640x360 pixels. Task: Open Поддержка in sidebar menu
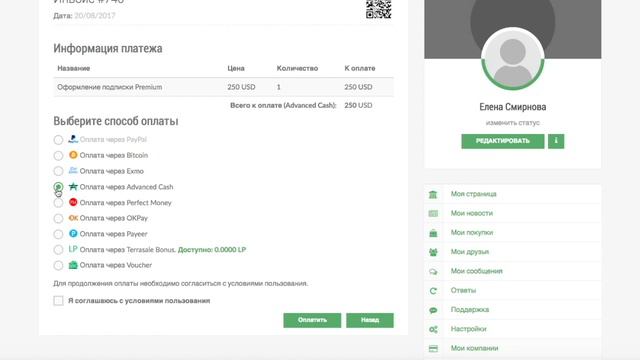pos(470,309)
